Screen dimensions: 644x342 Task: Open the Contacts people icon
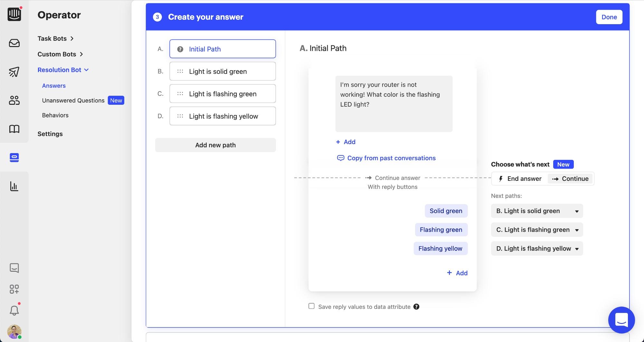tap(14, 100)
